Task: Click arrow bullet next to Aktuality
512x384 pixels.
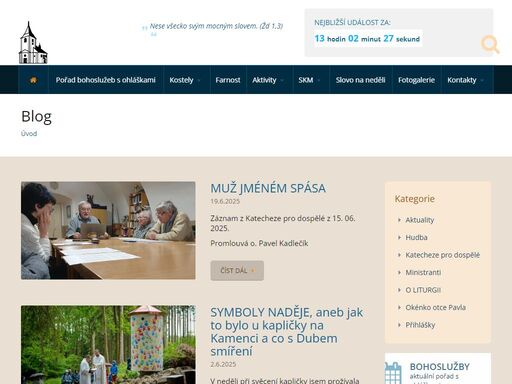Action: 399,220
